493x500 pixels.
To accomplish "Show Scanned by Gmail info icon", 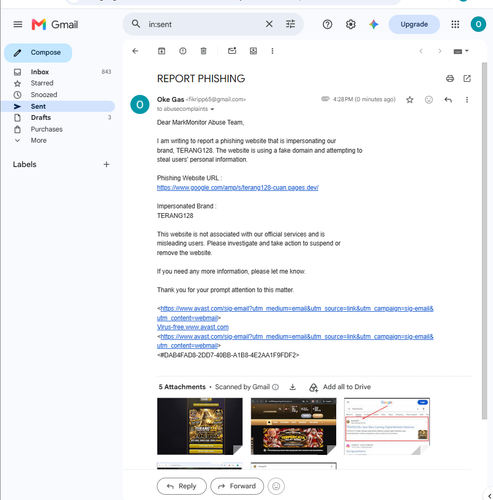I will (275, 387).
